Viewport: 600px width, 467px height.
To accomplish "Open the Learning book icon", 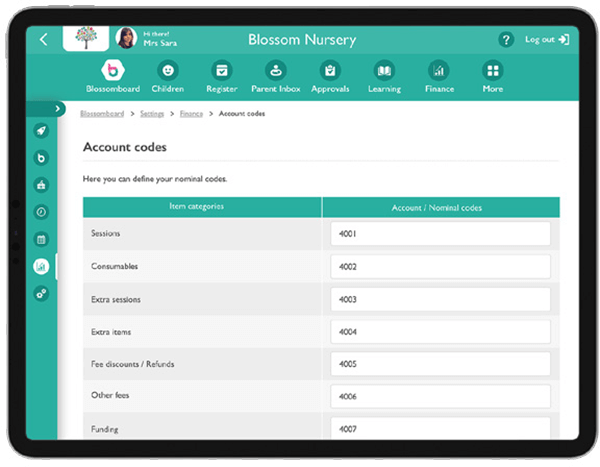I will (384, 71).
